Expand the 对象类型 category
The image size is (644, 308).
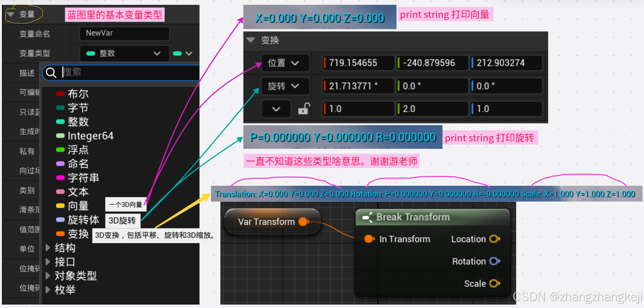pyautogui.click(x=48, y=275)
